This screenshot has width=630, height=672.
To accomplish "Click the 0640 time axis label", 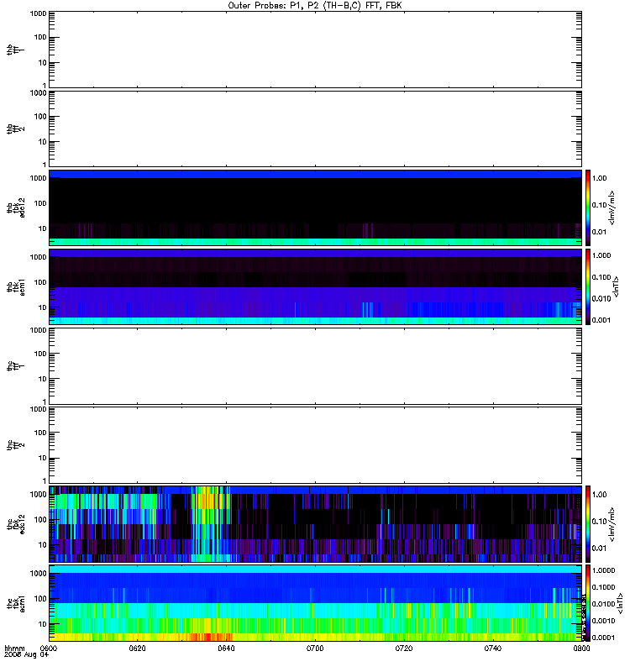I will coord(226,648).
